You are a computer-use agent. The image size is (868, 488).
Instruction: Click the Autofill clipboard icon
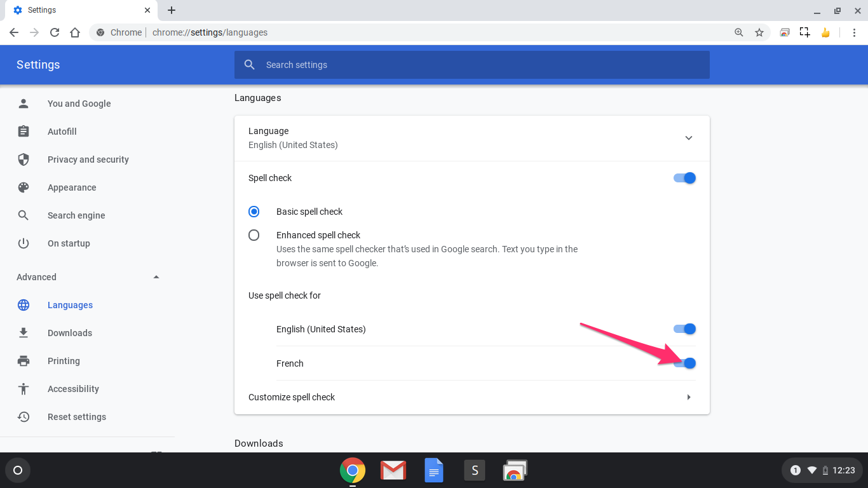point(24,132)
